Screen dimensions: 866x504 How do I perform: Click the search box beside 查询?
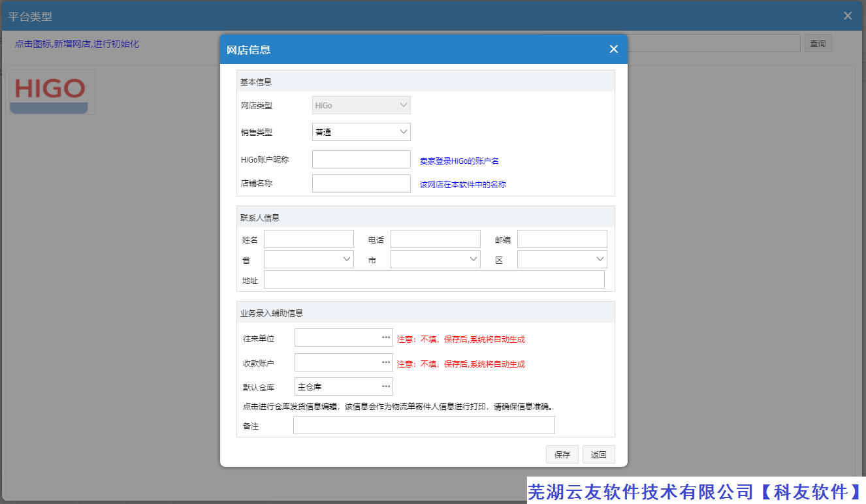(x=714, y=43)
